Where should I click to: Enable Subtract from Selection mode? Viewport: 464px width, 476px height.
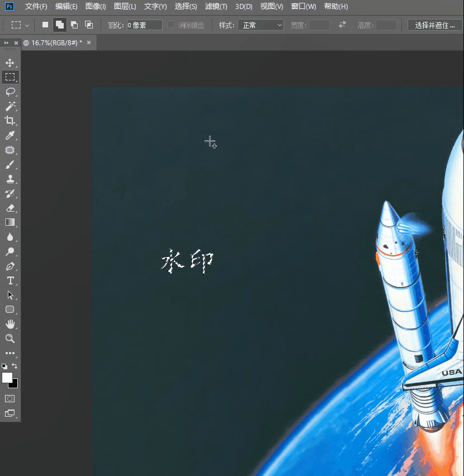[x=74, y=25]
